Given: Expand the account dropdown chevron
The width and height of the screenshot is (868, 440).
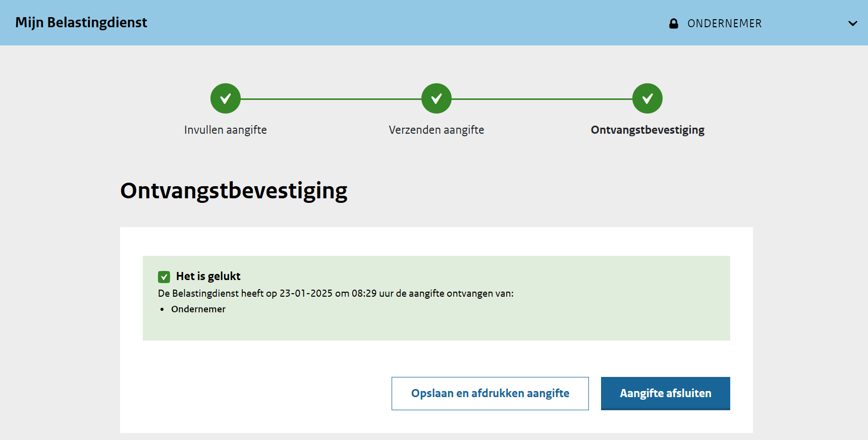Looking at the screenshot, I should (852, 24).
